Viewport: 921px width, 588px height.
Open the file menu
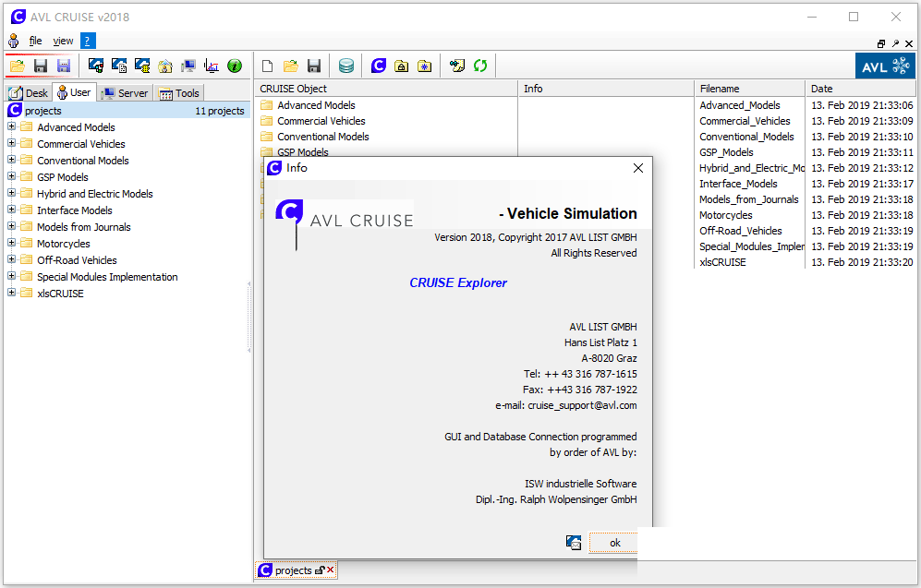coord(35,41)
